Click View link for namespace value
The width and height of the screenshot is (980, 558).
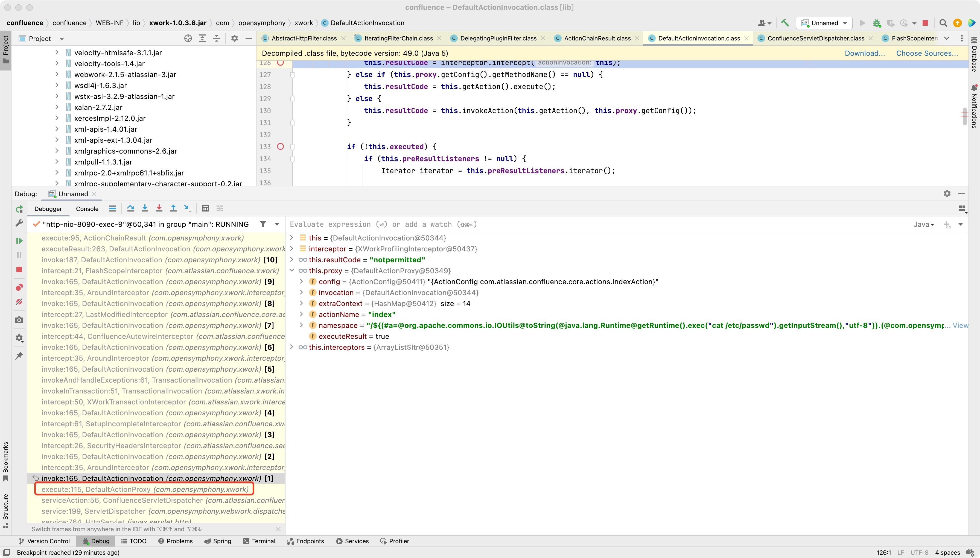960,325
